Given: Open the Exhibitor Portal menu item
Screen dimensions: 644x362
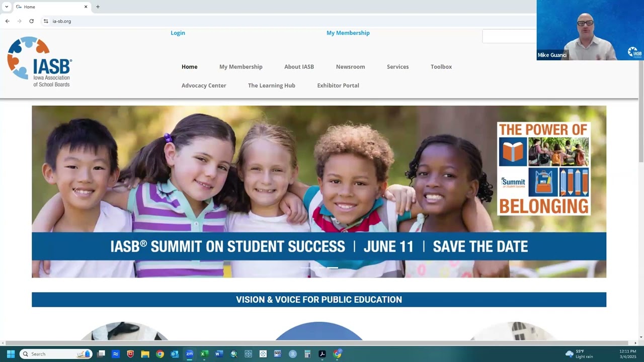Looking at the screenshot, I should [x=338, y=85].
